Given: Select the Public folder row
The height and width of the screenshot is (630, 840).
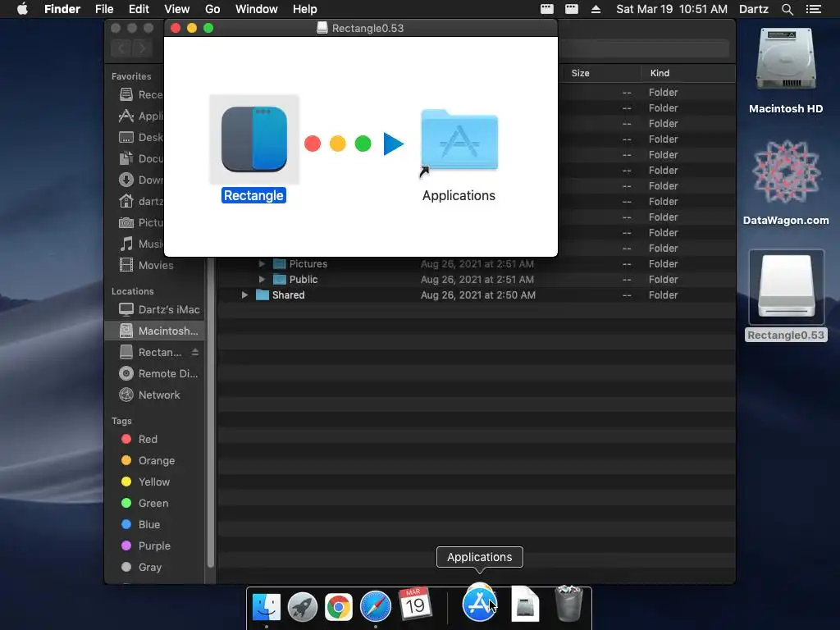Looking at the screenshot, I should [477, 279].
